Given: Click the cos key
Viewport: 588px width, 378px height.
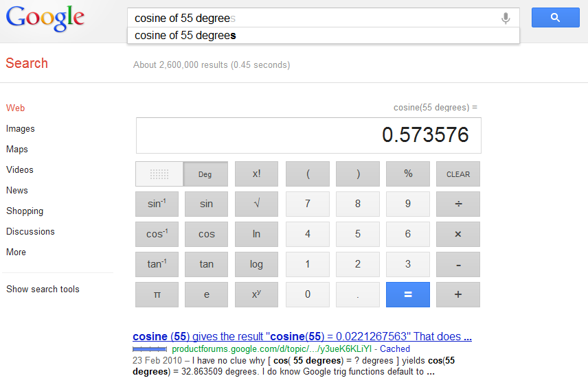Looking at the screenshot, I should click(x=206, y=234).
